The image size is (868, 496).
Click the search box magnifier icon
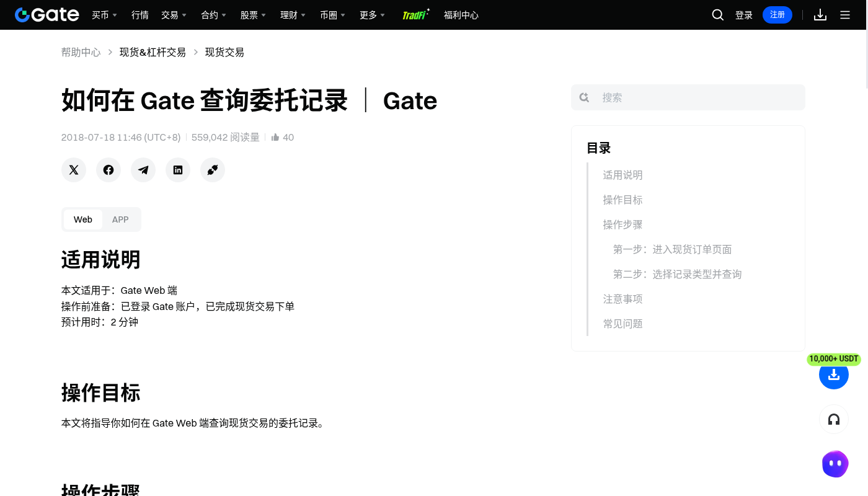pyautogui.click(x=584, y=97)
